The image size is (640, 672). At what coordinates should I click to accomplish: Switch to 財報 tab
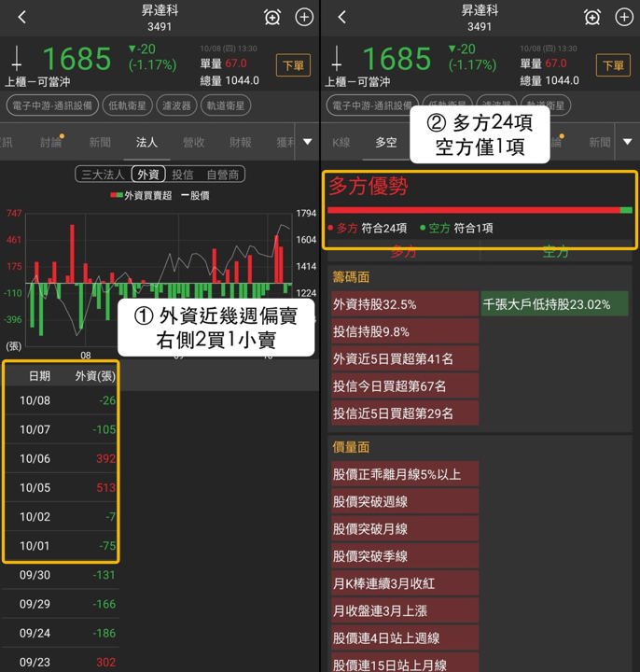pos(241,142)
